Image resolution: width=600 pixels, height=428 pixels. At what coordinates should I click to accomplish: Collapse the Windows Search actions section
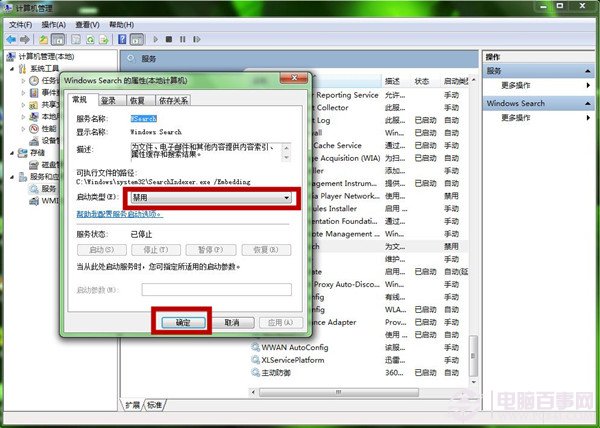click(588, 104)
